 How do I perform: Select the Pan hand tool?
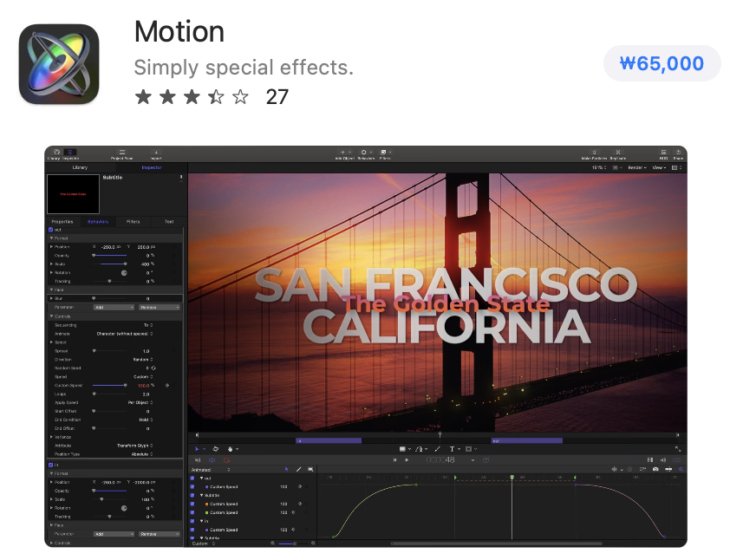point(230,449)
